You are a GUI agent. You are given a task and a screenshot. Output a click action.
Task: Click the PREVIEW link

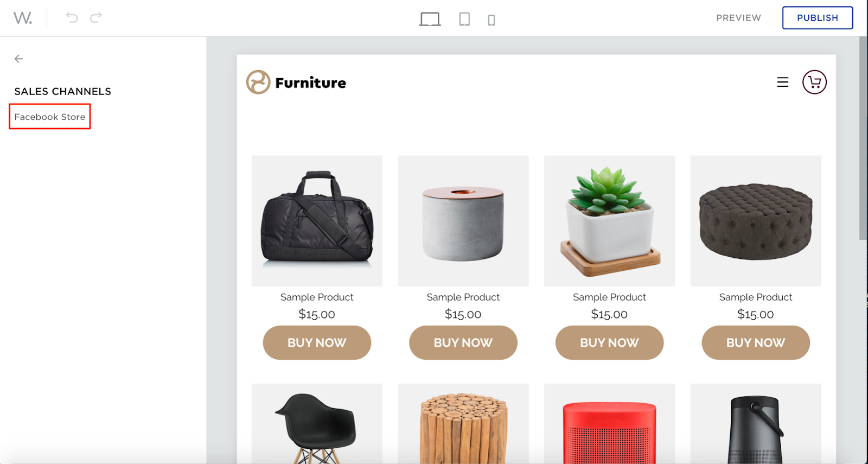(x=738, y=18)
